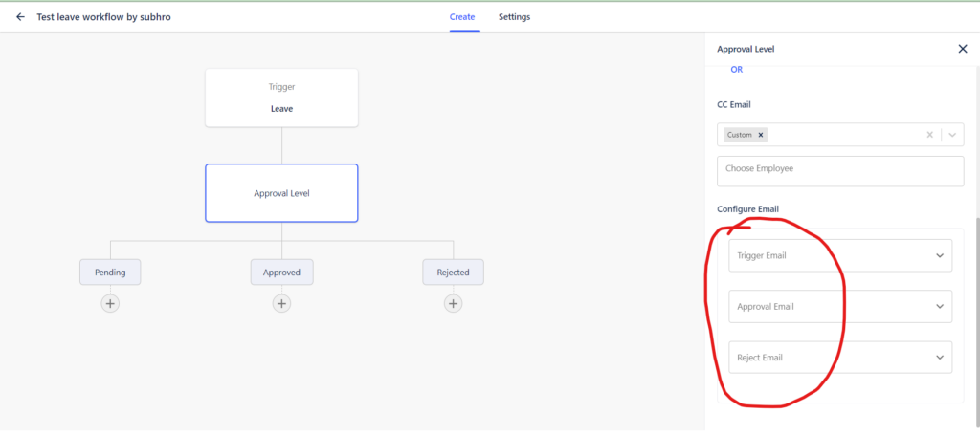Click the Pending status node
The height and width of the screenshot is (436, 980).
110,272
